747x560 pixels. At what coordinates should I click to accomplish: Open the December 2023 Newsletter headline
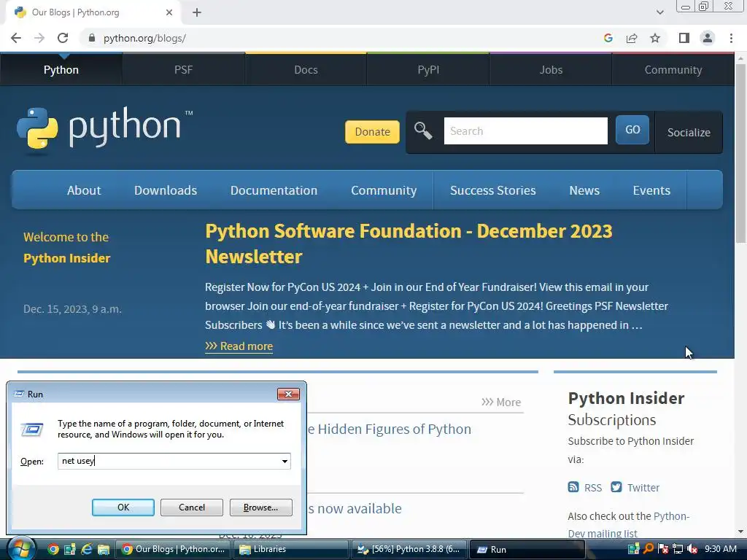(x=409, y=244)
